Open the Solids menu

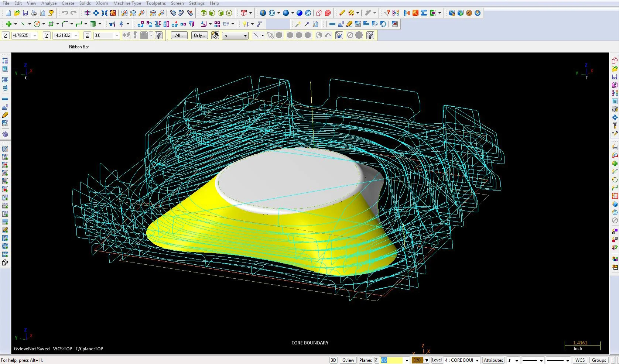85,3
